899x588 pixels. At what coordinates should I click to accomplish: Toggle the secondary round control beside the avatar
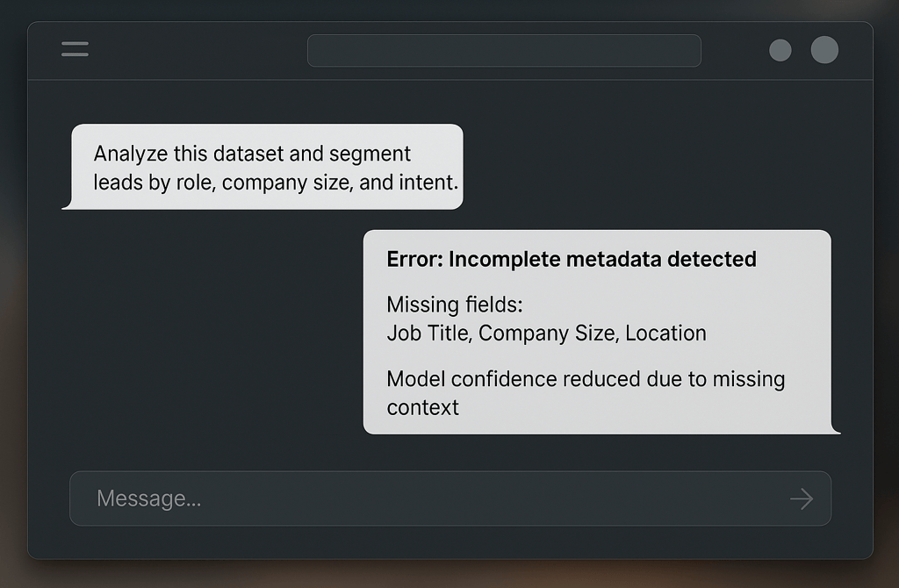click(x=780, y=50)
